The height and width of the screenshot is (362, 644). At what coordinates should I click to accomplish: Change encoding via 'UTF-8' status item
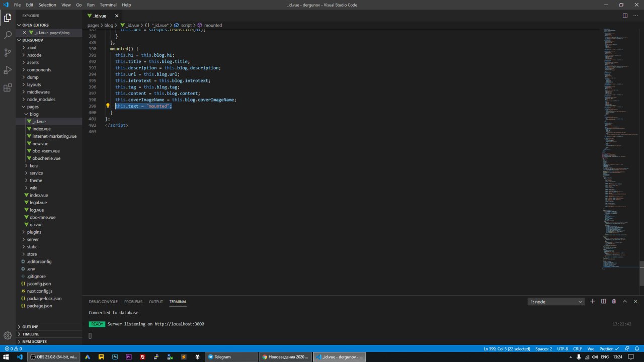tap(562, 349)
